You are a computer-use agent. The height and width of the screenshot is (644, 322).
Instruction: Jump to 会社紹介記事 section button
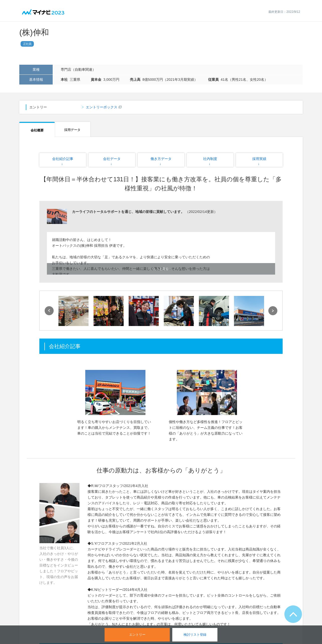click(x=63, y=160)
